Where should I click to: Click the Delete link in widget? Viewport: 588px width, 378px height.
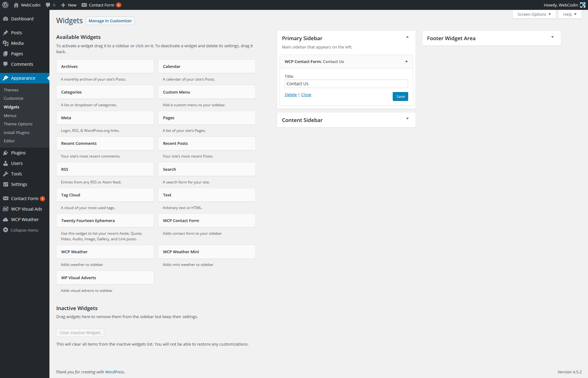click(x=290, y=95)
